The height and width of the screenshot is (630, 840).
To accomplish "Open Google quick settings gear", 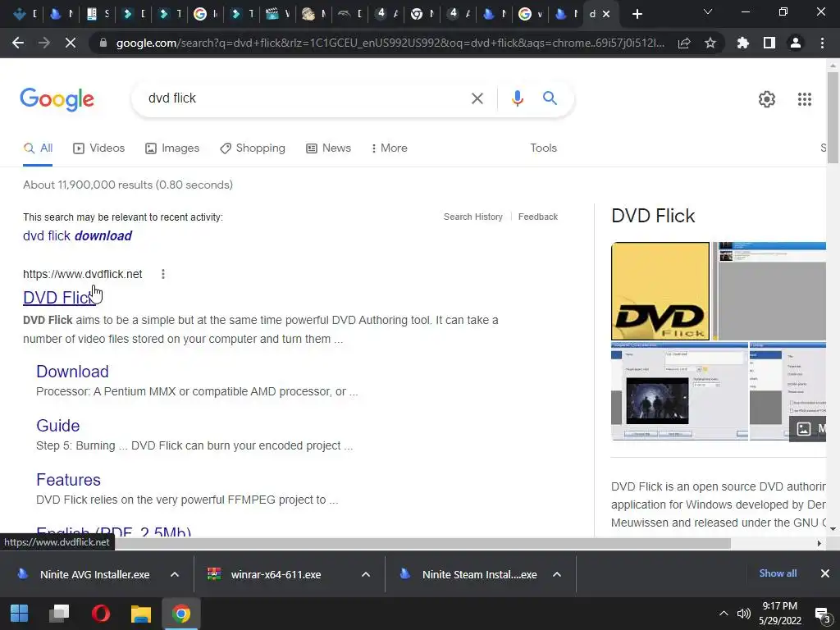I will point(767,99).
